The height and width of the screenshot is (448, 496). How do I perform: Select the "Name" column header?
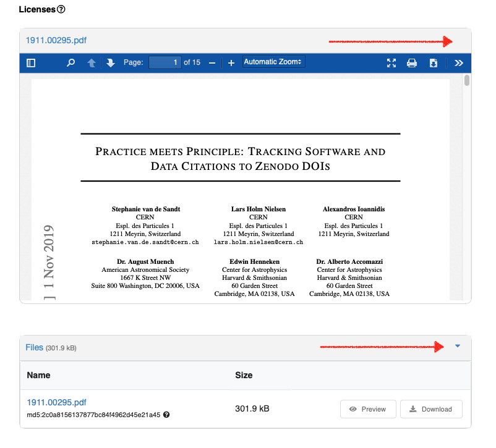coord(38,375)
